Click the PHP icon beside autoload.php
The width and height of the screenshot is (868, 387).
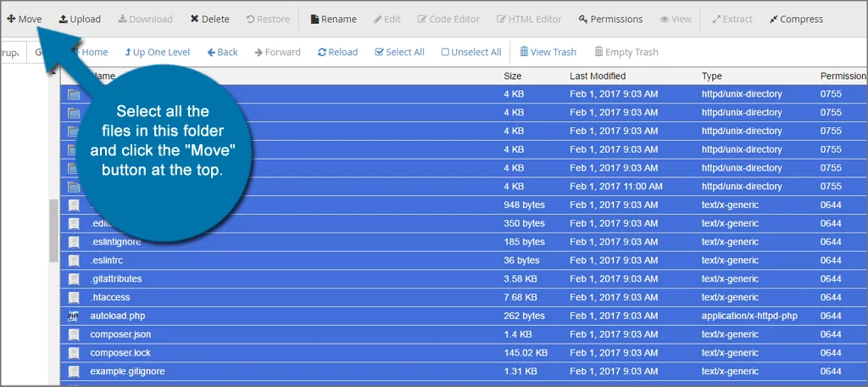74,316
